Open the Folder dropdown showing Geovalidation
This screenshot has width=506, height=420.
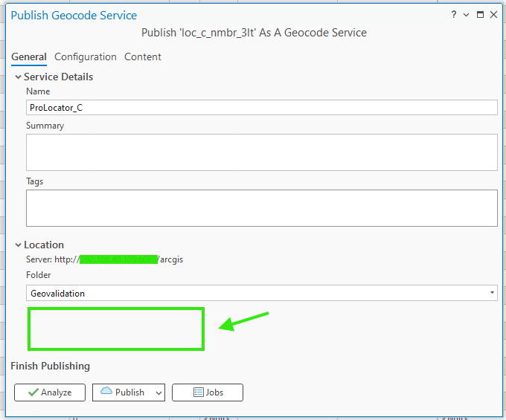tap(261, 294)
